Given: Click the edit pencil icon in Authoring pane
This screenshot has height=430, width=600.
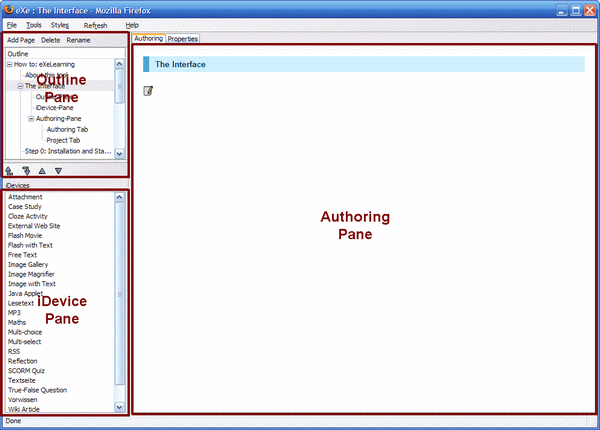Looking at the screenshot, I should pos(149,91).
